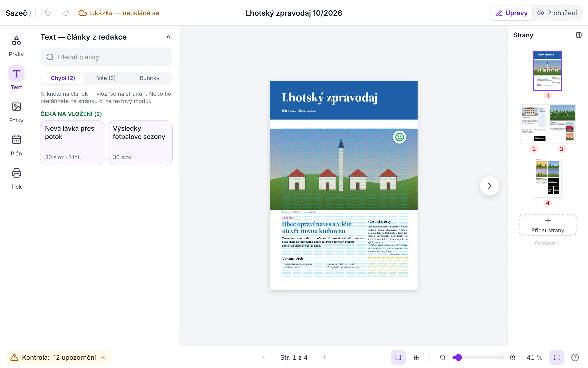Select the Vše (2) tab
The width and height of the screenshot is (588, 368).
pyautogui.click(x=106, y=78)
